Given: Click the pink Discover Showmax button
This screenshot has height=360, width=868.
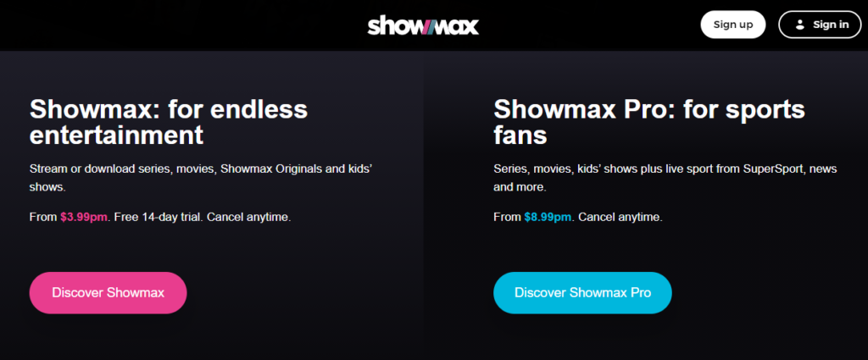Looking at the screenshot, I should [108, 292].
